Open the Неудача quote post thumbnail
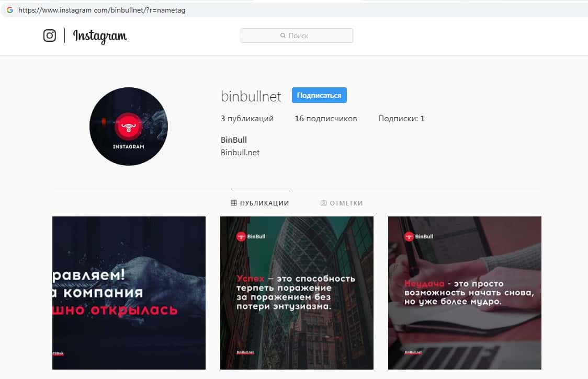This screenshot has width=588, height=379. 465,293
